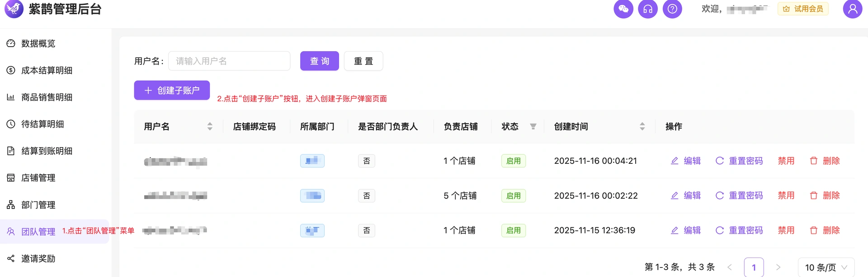Focus the 请输入用户名 input field
The image size is (868, 277).
[x=229, y=61]
